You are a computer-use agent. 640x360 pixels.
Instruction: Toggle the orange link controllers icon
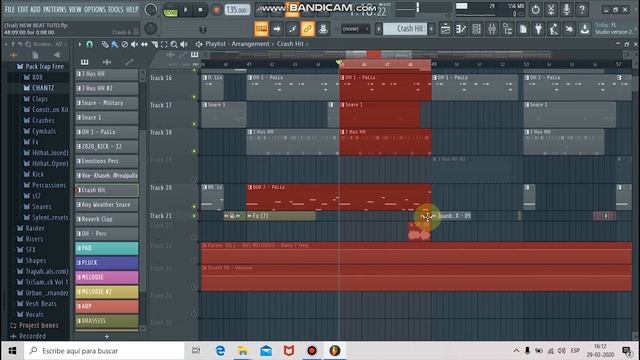click(307, 29)
